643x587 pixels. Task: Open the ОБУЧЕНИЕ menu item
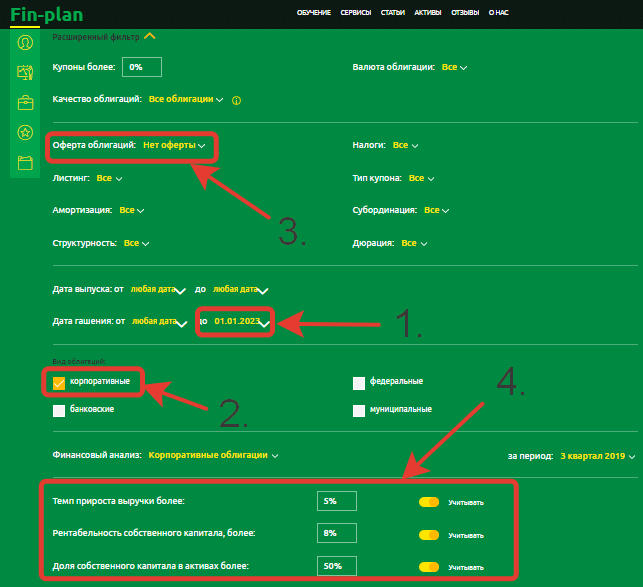coord(313,13)
